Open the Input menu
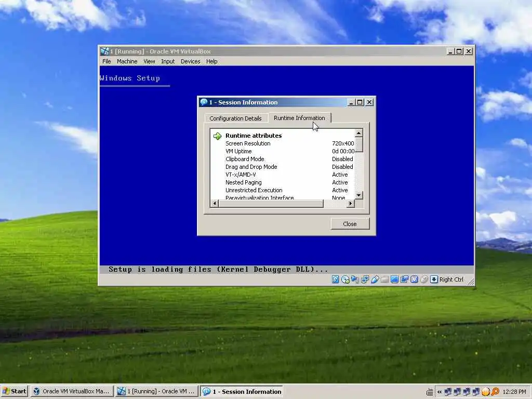This screenshot has height=399, width=532. (168, 61)
